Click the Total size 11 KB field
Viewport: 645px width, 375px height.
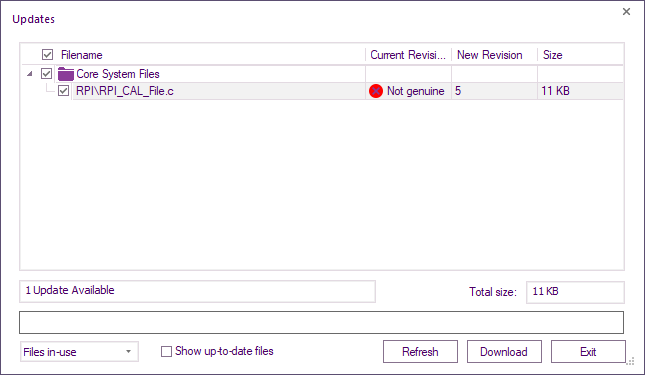(575, 292)
